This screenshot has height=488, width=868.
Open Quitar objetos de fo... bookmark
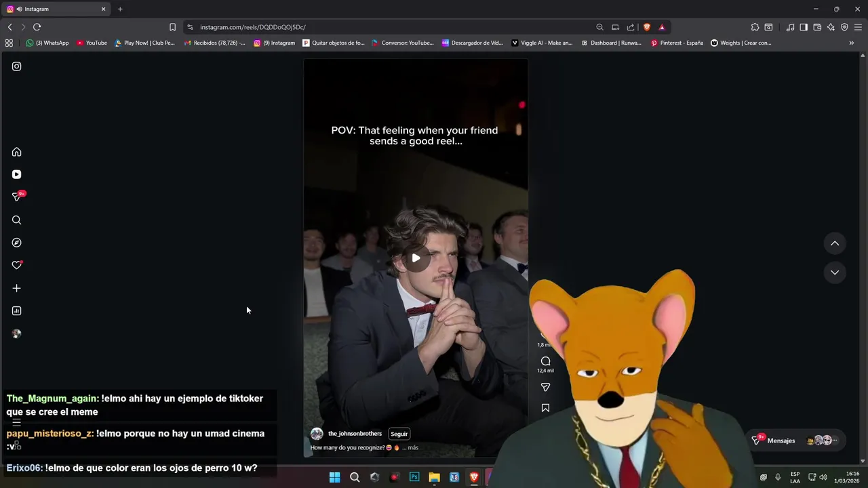tap(334, 43)
